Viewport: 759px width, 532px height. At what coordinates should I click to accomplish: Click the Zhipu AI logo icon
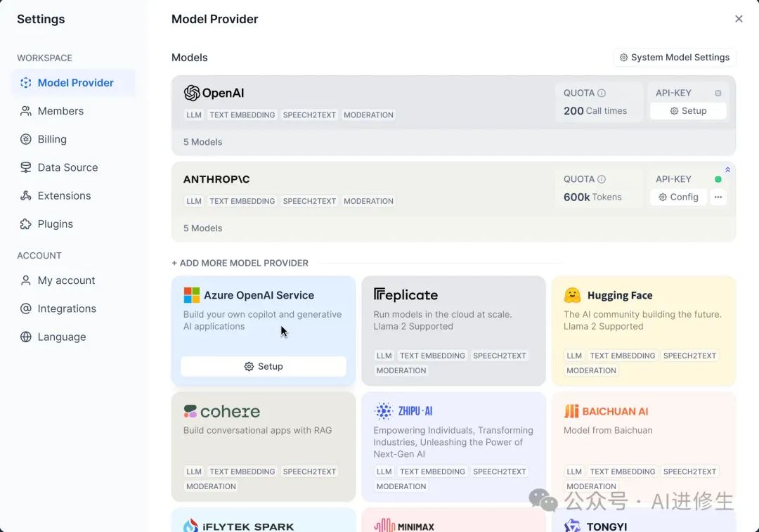point(383,411)
